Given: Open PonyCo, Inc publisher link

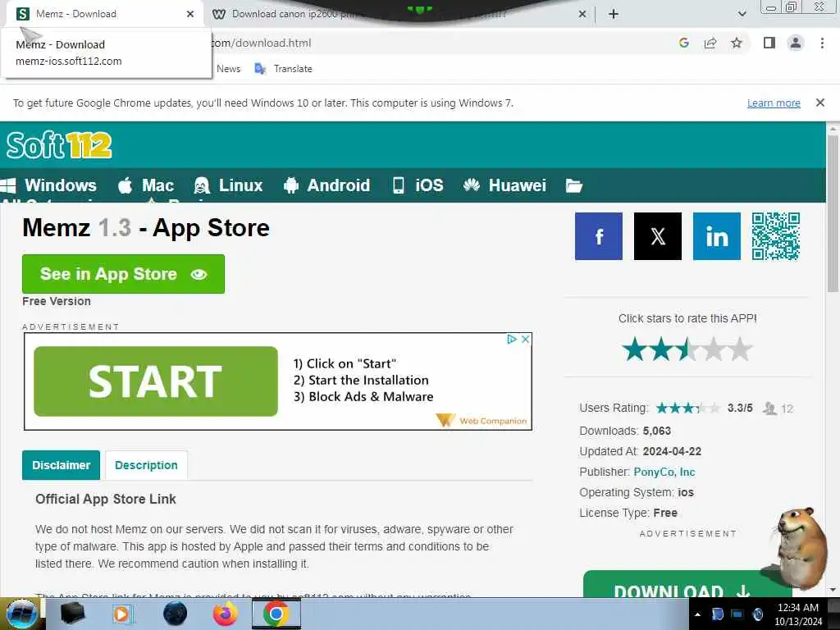Looking at the screenshot, I should pos(664,472).
